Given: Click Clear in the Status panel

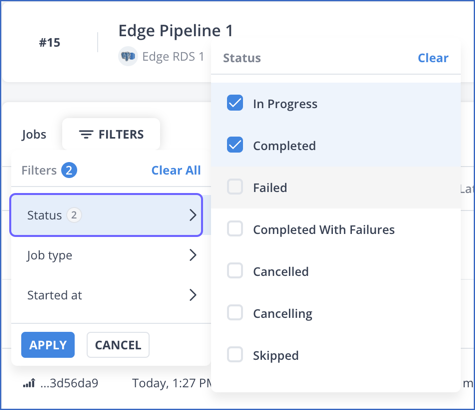Looking at the screenshot, I should (x=433, y=58).
